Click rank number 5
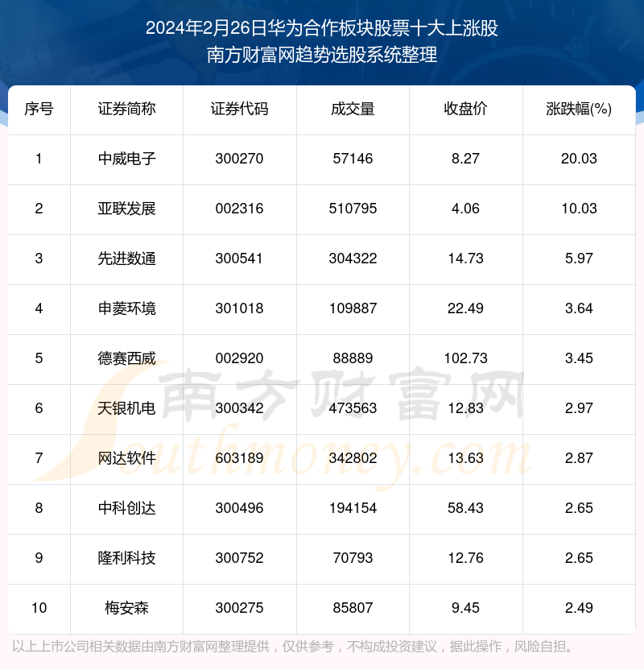The width and height of the screenshot is (644, 670). point(39,358)
